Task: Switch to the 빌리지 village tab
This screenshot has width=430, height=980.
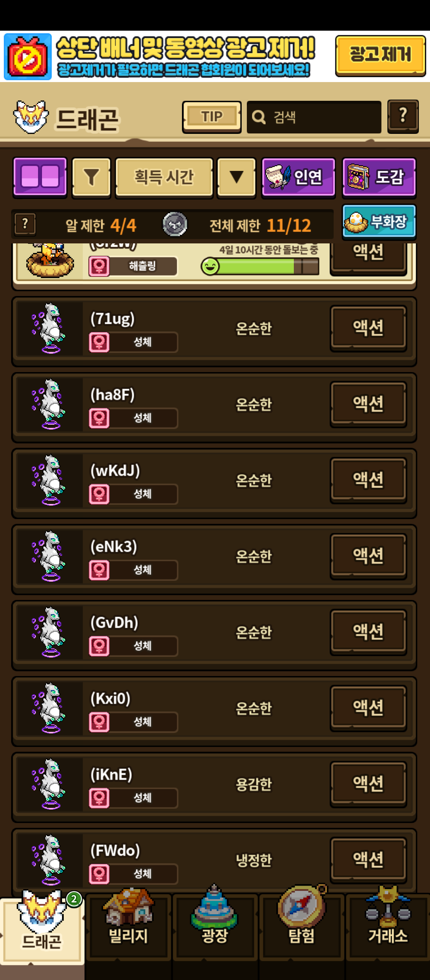Action: (128, 924)
